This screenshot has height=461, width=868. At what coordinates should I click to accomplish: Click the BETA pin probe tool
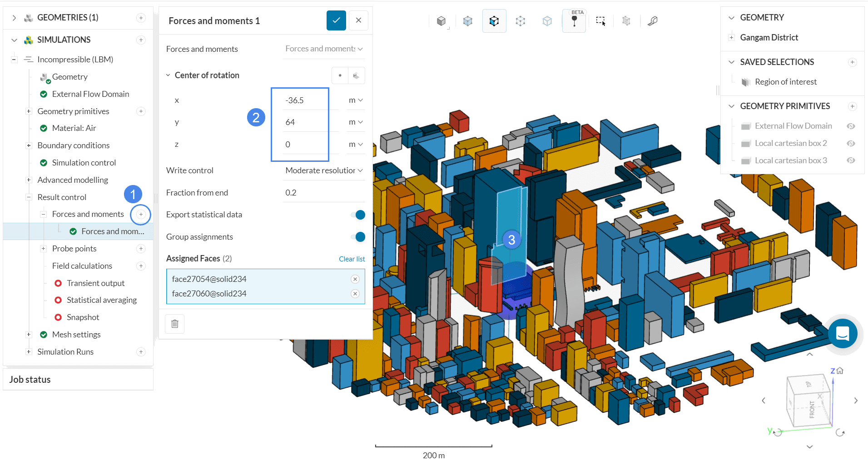coord(574,21)
